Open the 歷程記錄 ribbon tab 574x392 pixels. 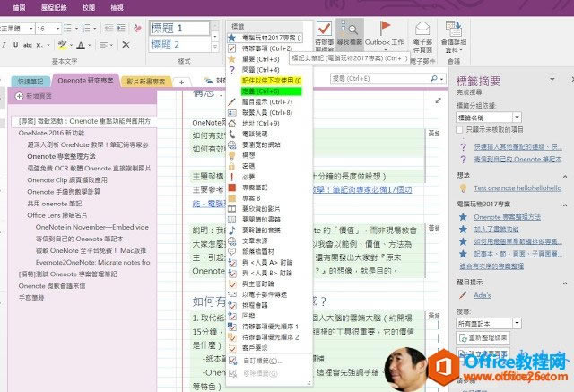pos(54,7)
